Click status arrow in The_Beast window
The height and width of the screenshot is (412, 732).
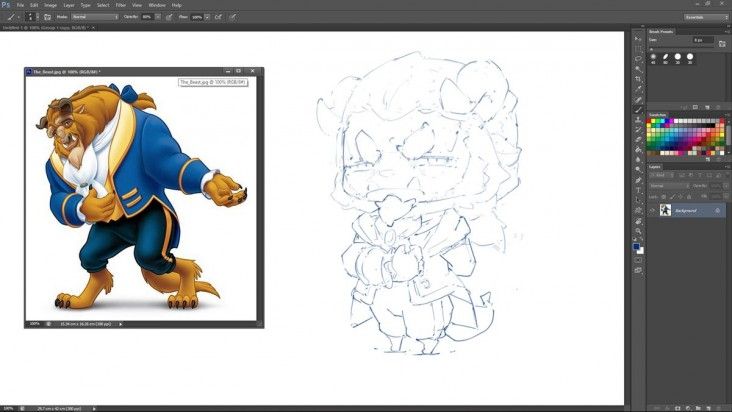pos(120,324)
